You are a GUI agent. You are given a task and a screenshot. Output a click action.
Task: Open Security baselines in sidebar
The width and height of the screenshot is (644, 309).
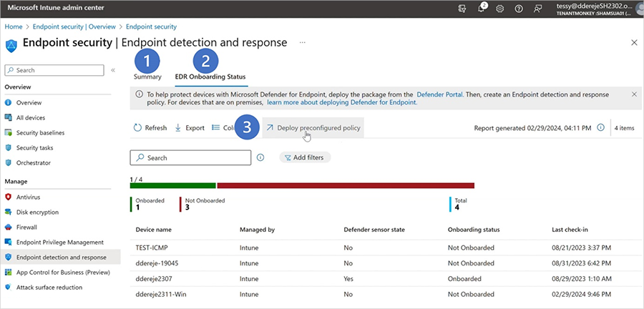(40, 132)
